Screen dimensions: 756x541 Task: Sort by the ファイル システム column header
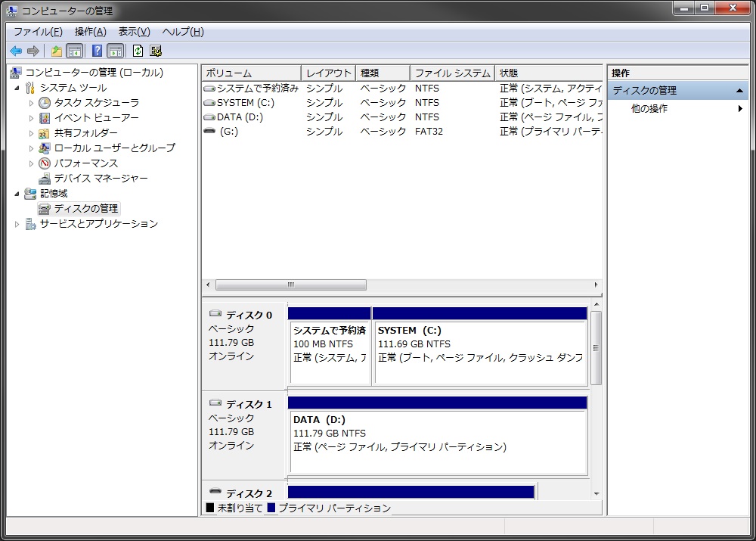pos(453,73)
